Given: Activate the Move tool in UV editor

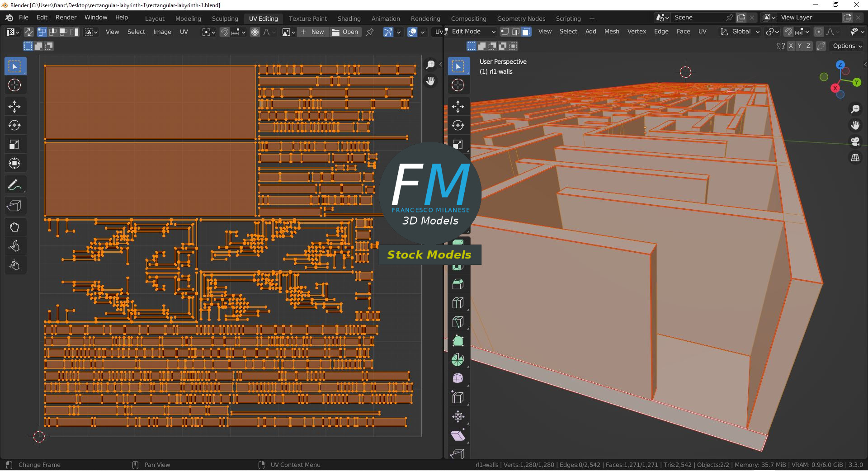Looking at the screenshot, I should (x=14, y=107).
